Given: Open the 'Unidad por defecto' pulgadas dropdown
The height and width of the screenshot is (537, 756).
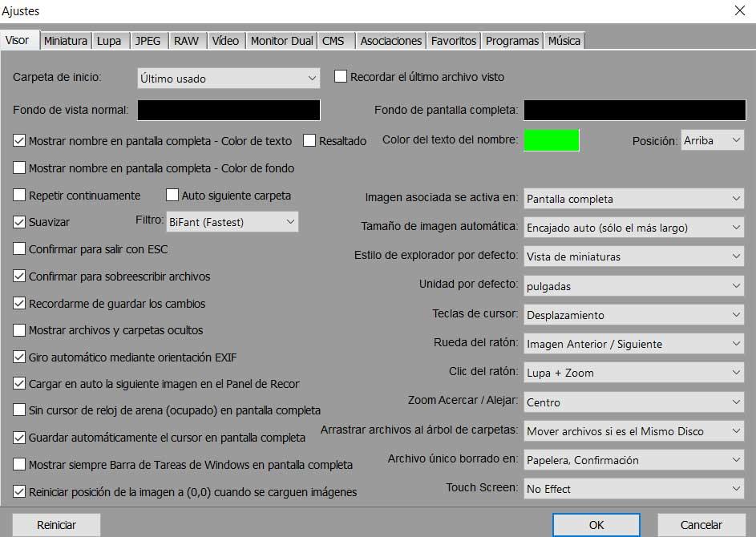Looking at the screenshot, I should click(633, 286).
